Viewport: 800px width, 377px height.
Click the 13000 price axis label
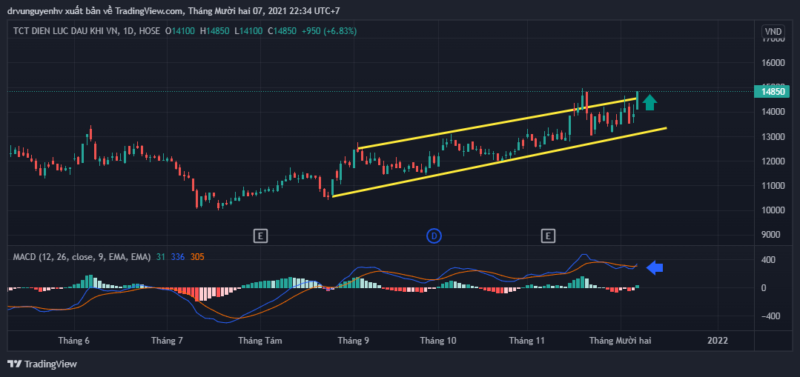pos(772,137)
